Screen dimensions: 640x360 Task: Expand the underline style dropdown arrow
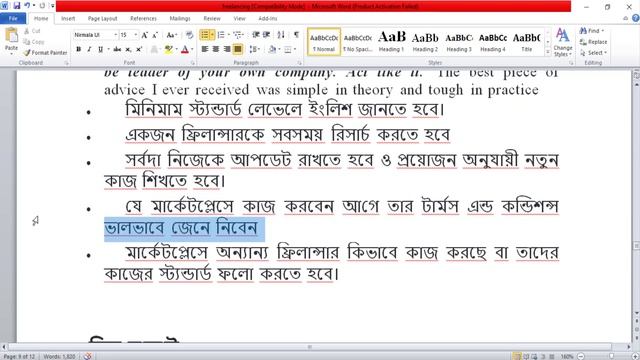[109, 49]
